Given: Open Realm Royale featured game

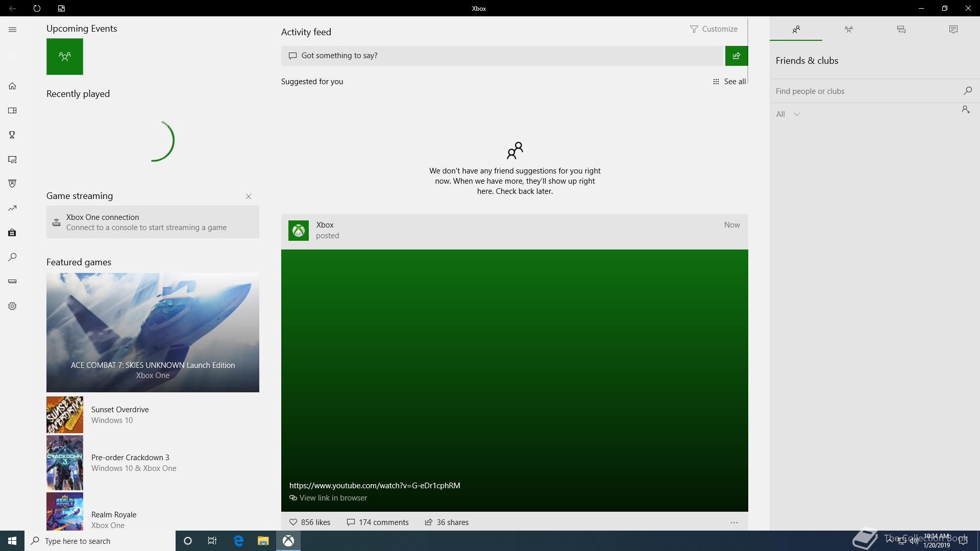Looking at the screenshot, I should tap(153, 512).
